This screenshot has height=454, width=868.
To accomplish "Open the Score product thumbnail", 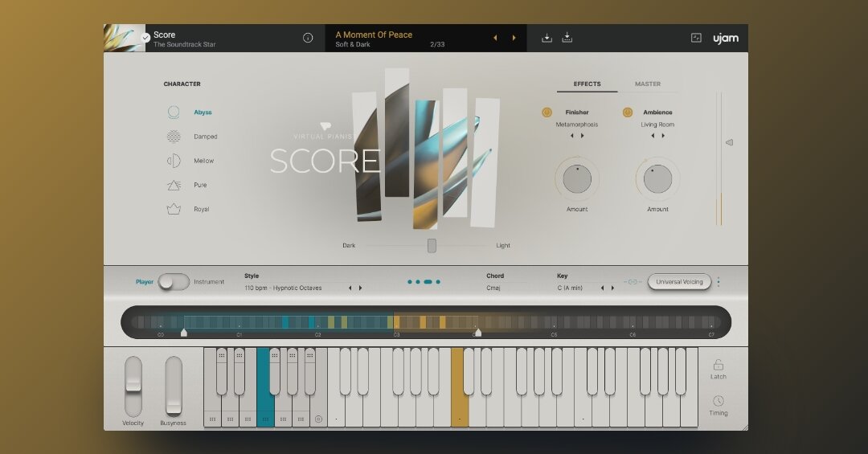I will pos(124,38).
